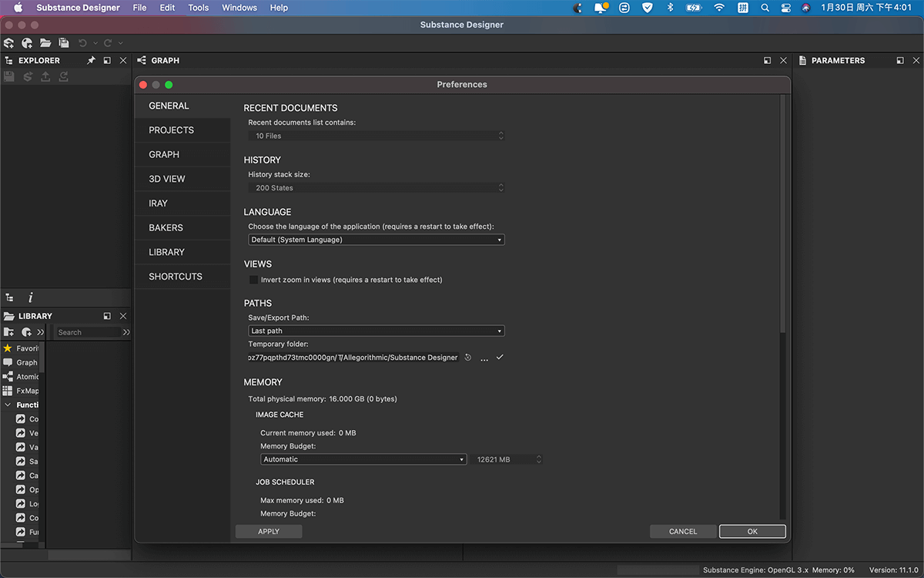Click the undo arrow in the toolbar
This screenshot has width=924, height=578.
(x=82, y=43)
